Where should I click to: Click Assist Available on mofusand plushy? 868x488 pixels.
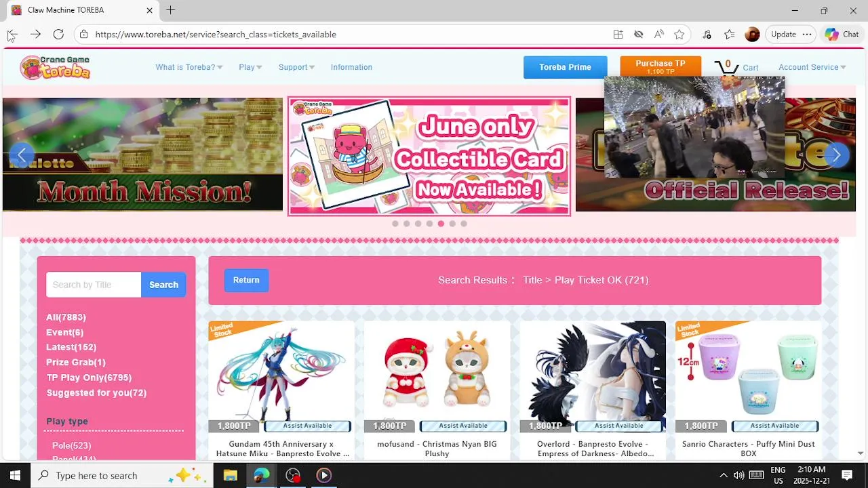tap(463, 426)
